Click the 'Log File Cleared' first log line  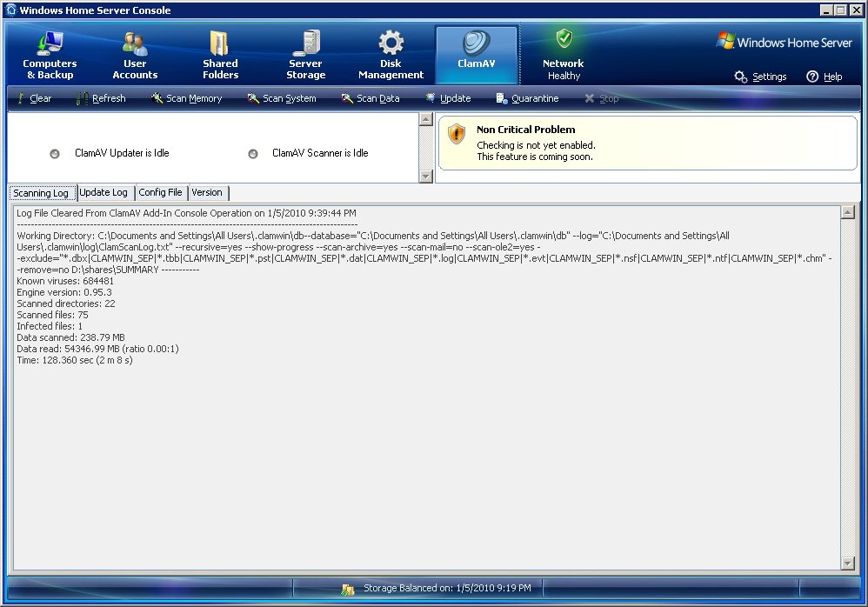click(x=186, y=213)
